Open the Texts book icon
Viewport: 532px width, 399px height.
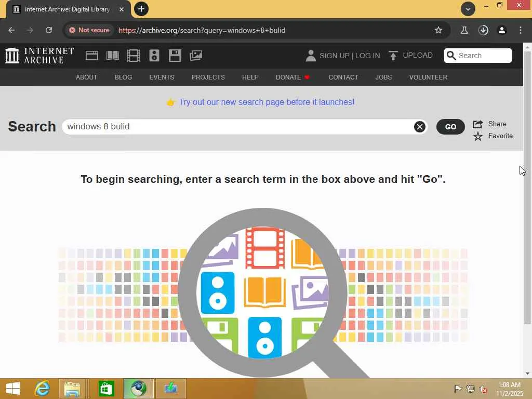[x=113, y=55]
